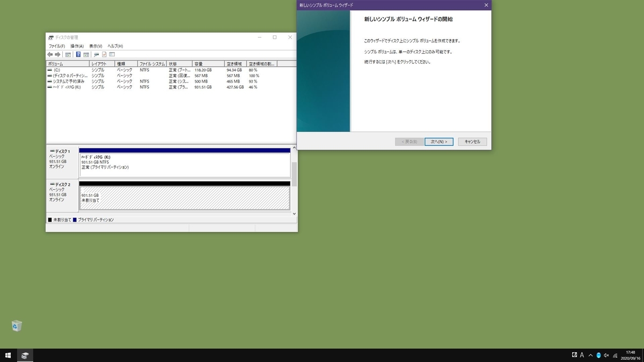Sort by the 容量 column header
Viewport: 644px width, 362px height.
click(x=209, y=64)
